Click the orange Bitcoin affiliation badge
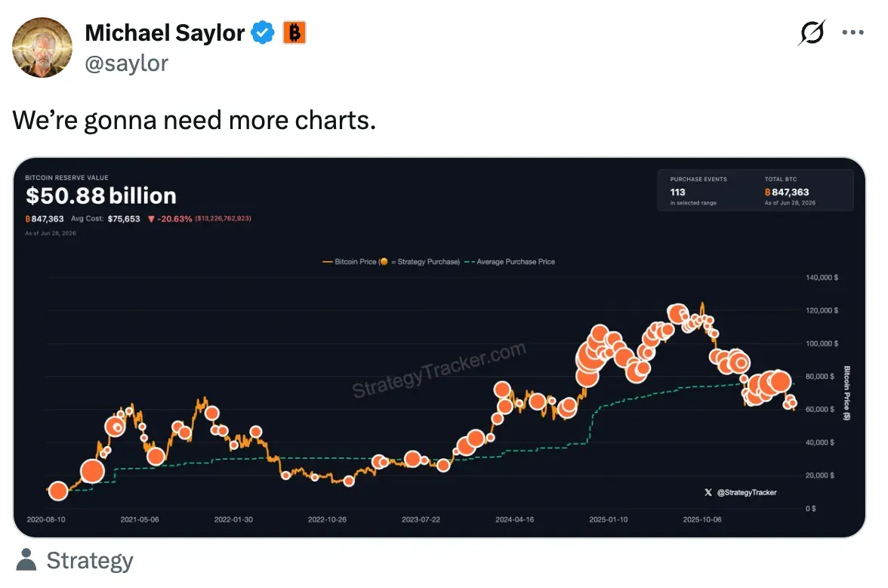Viewport: 888px width, 588px height. pos(294,32)
